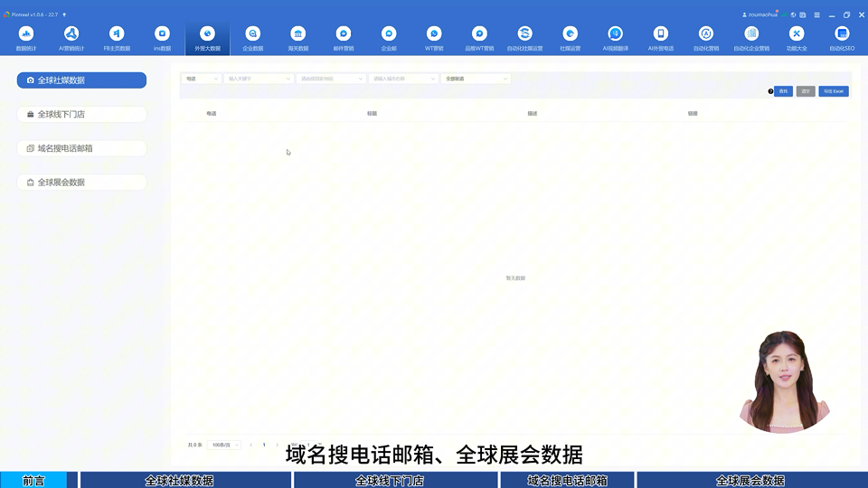This screenshot has height=488, width=868.
Task: Open the AI视频翻译 module
Action: 616,38
